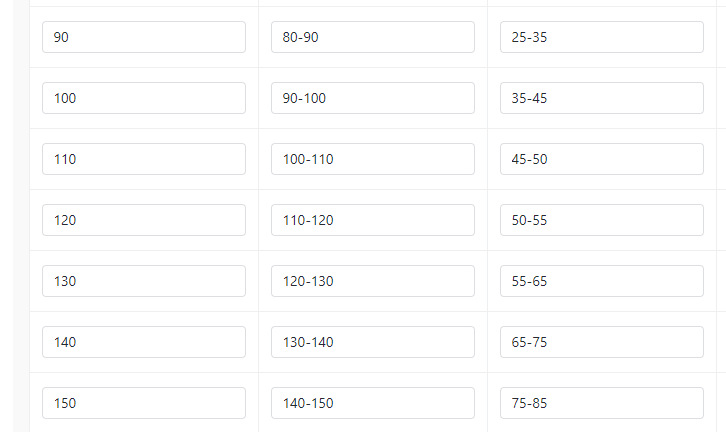726x432 pixels.
Task: Focus the 130-140 range input
Action: [372, 342]
